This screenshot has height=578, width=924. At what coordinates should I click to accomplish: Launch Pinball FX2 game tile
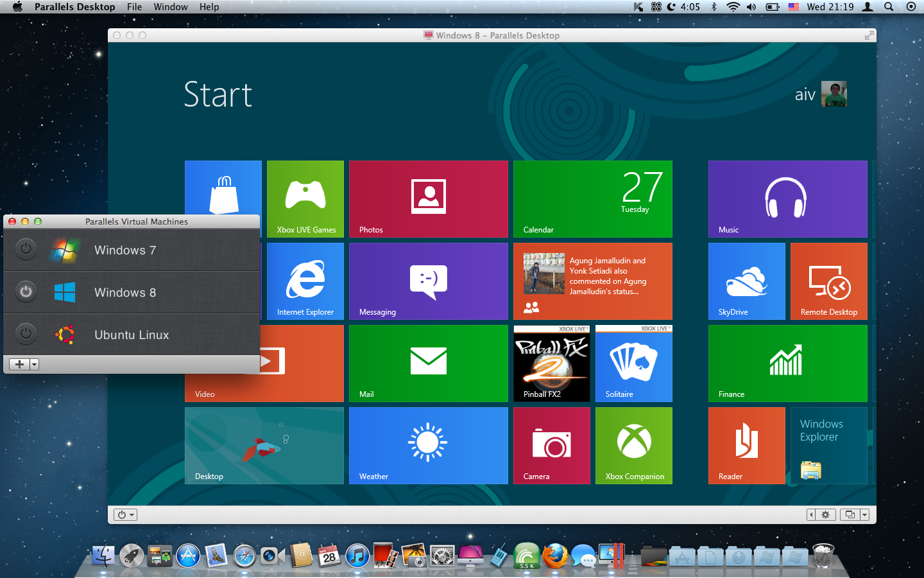click(x=552, y=363)
